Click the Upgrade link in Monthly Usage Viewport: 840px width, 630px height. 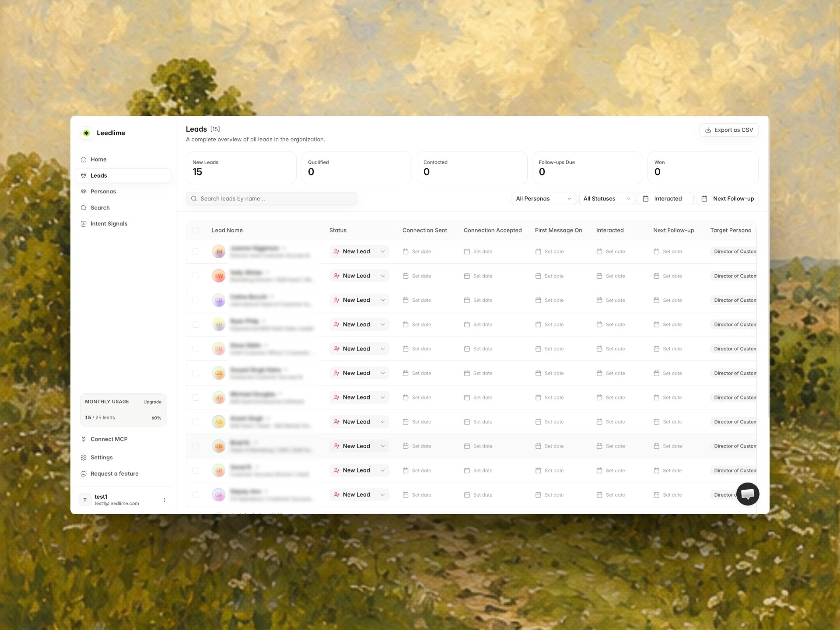pos(152,402)
